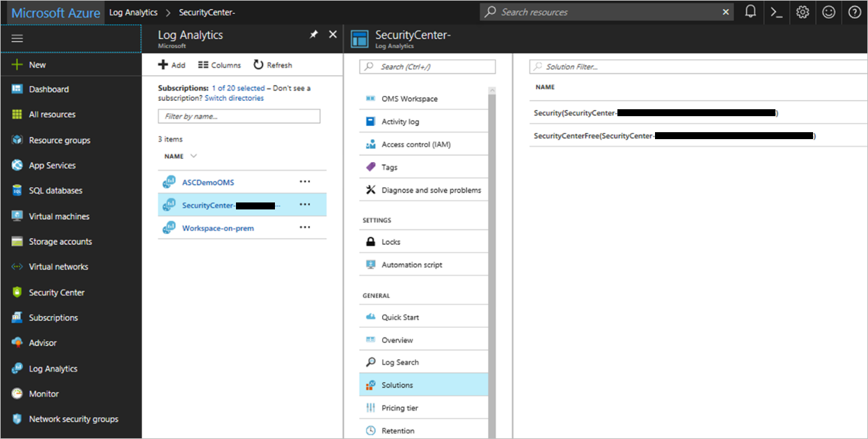Click the feedback smiley icon
868x439 pixels.
tap(828, 12)
